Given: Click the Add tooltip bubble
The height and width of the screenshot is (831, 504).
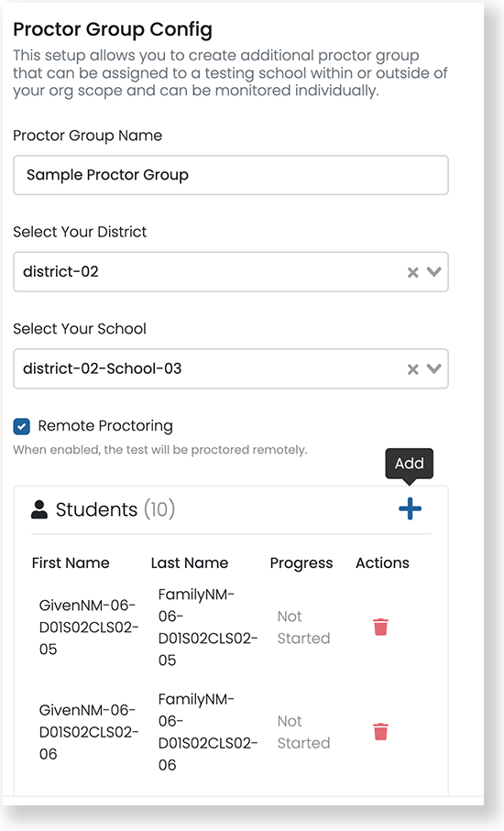Looking at the screenshot, I should (x=409, y=464).
